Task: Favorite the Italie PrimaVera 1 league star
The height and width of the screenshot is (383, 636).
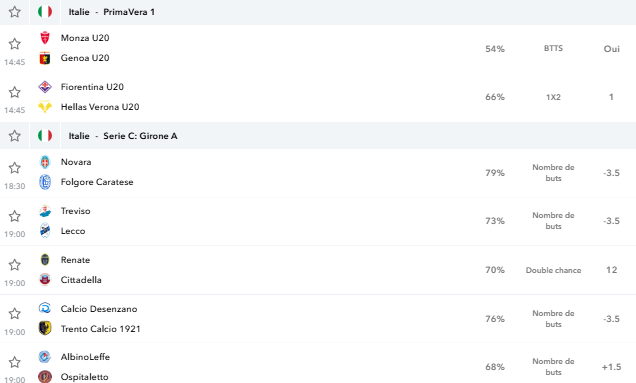Action: [15, 12]
